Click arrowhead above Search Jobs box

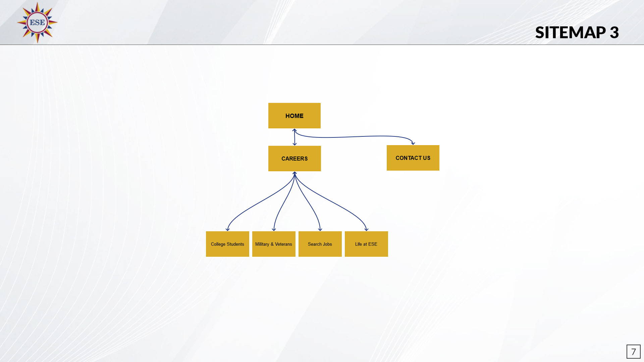point(320,230)
